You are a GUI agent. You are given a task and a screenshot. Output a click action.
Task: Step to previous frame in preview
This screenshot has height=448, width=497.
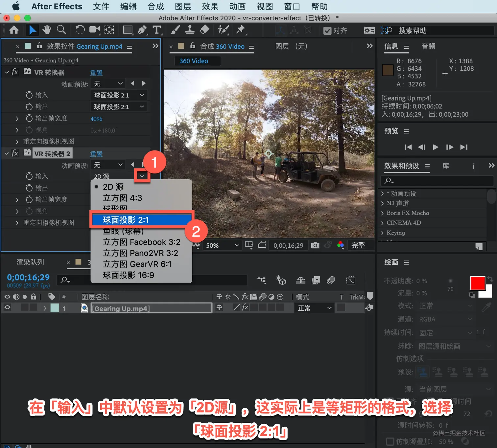point(421,147)
